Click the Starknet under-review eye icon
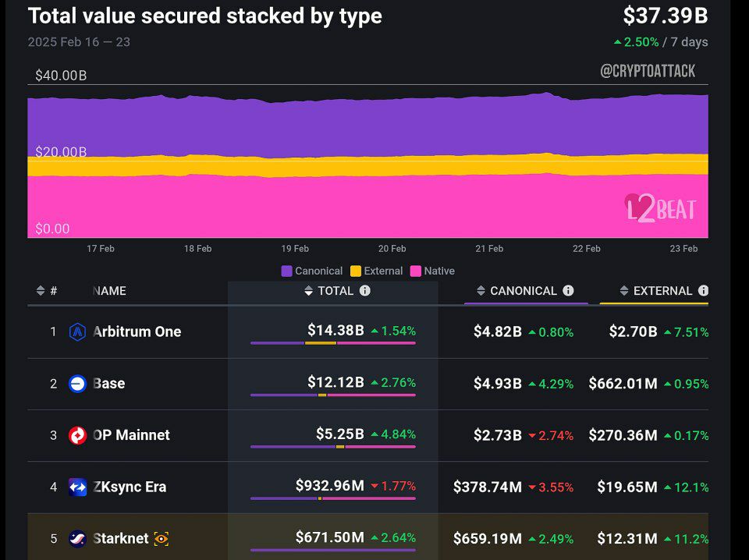 point(162,539)
